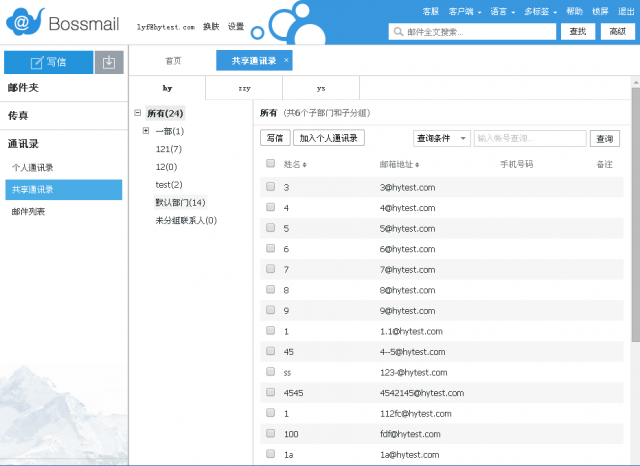Image resolution: width=640 pixels, height=466 pixels.
Task: Click the vertical scrollbar thumb
Action: tap(636, 214)
